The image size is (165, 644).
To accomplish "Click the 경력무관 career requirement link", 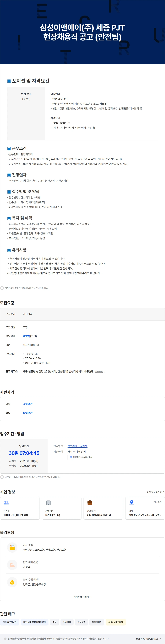I will pyautogui.click(x=27, y=404).
